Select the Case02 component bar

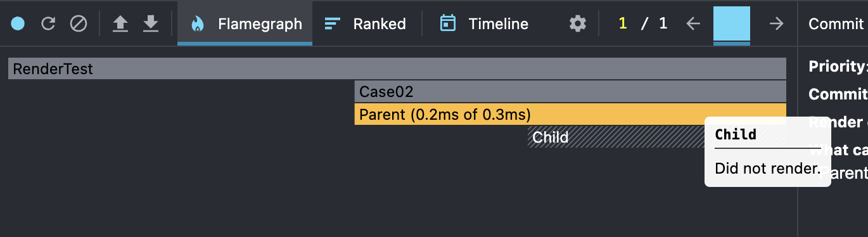pyautogui.click(x=570, y=91)
